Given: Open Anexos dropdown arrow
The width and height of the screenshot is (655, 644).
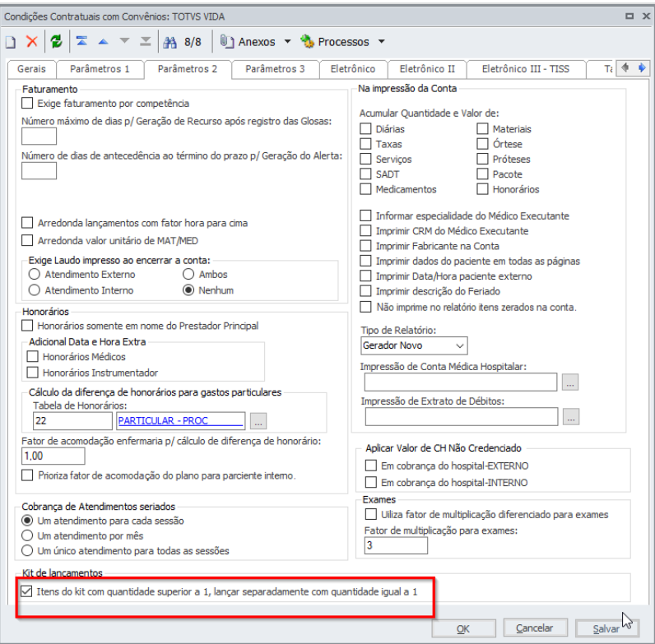Looking at the screenshot, I should 287,41.
